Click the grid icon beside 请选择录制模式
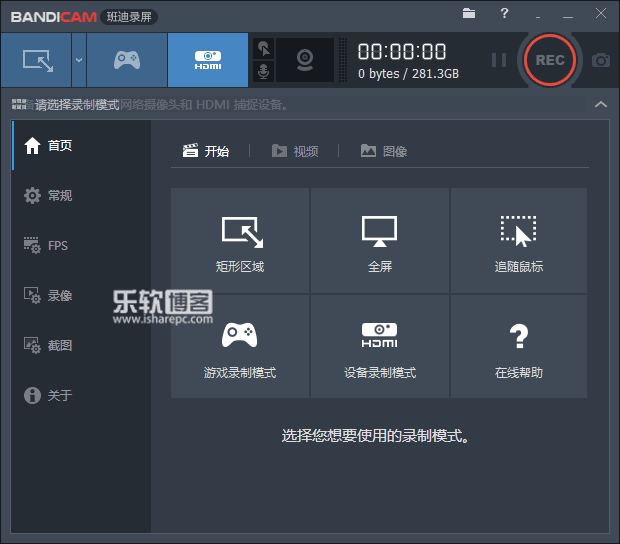The image size is (620, 544). [x=19, y=104]
